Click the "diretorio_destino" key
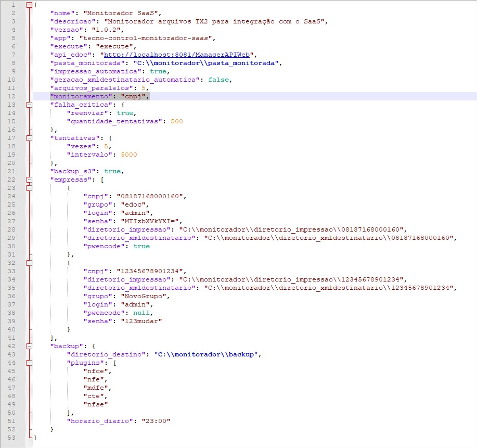 click(x=106, y=354)
